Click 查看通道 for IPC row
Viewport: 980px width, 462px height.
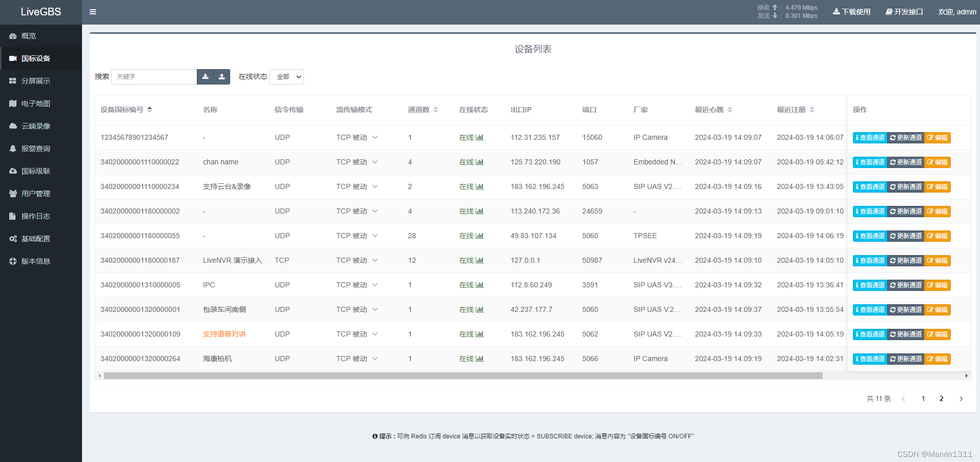click(x=870, y=285)
